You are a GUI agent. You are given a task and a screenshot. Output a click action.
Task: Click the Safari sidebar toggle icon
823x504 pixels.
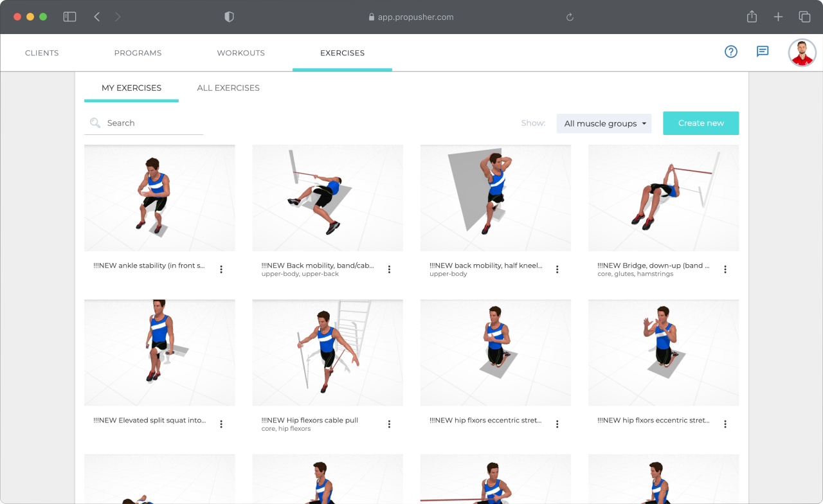click(x=69, y=17)
